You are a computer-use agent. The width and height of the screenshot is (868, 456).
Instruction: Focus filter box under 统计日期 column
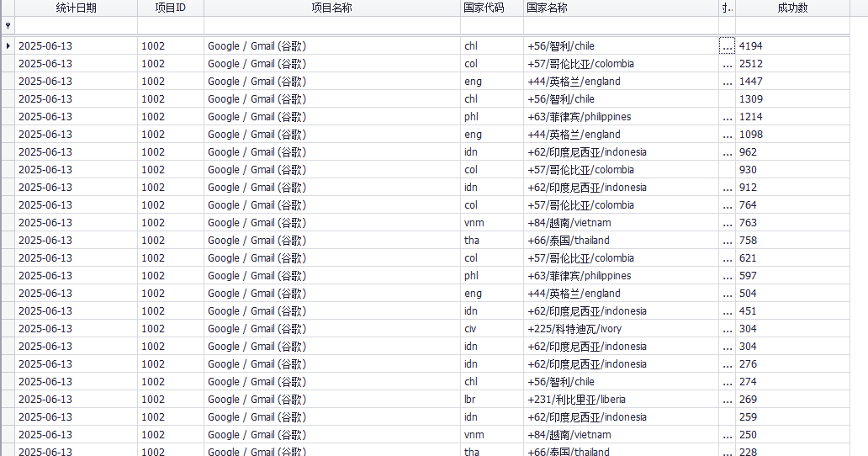(x=76, y=25)
